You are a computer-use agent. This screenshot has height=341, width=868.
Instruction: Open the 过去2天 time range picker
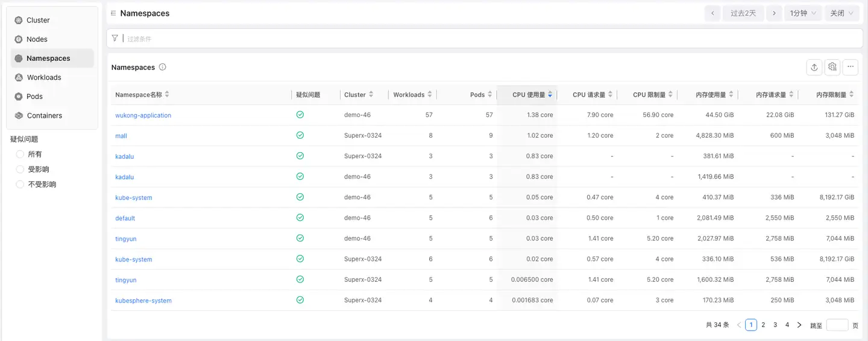[743, 13]
